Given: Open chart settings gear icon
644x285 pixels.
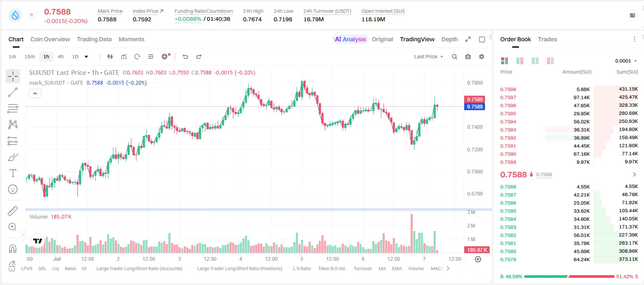Looking at the screenshot, I should 482,57.
